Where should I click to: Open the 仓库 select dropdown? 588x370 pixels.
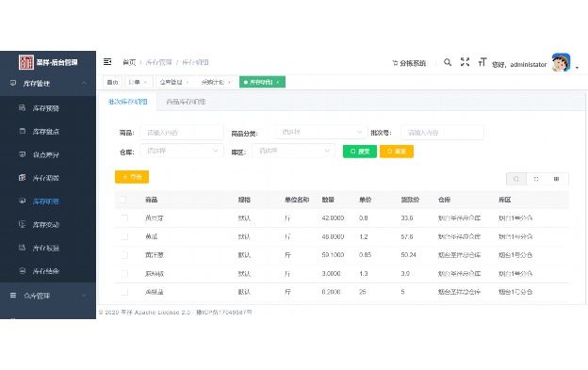[182, 151]
